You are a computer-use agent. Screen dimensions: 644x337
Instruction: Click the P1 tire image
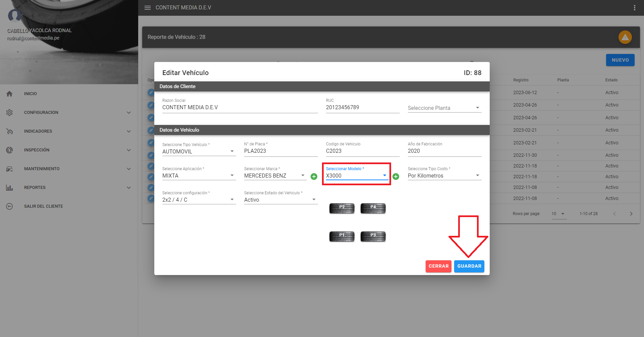coord(342,237)
